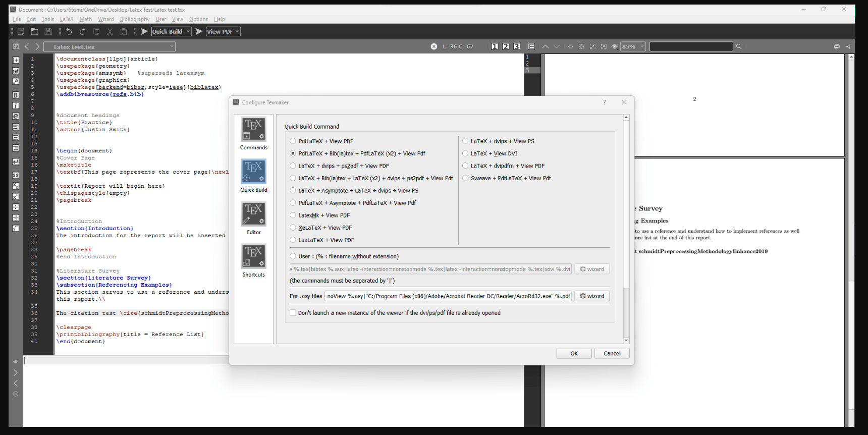Open the LaTeX menu
This screenshot has width=868, height=435.
tap(67, 19)
